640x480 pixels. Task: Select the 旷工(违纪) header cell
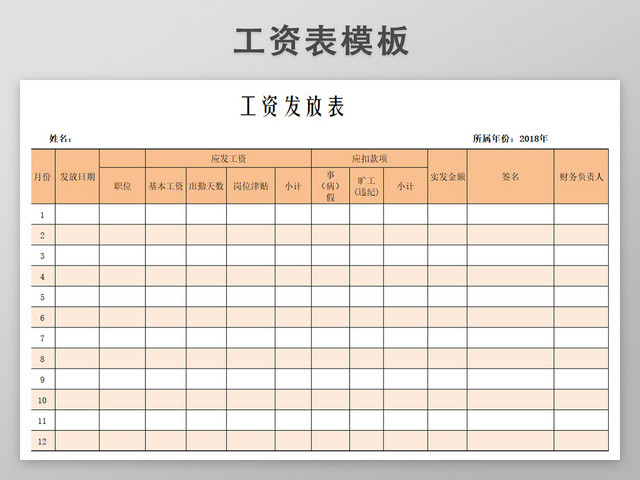tap(367, 186)
